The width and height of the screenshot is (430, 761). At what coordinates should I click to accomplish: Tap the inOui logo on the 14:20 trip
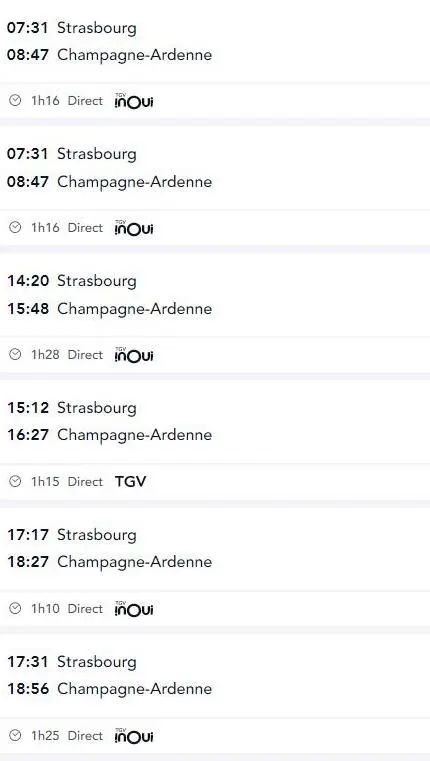134,355
